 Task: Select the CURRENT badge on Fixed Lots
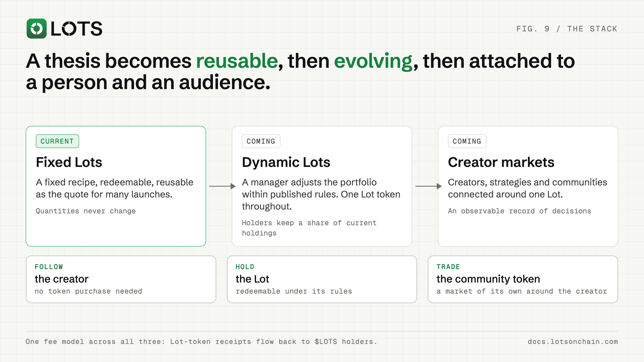point(57,141)
